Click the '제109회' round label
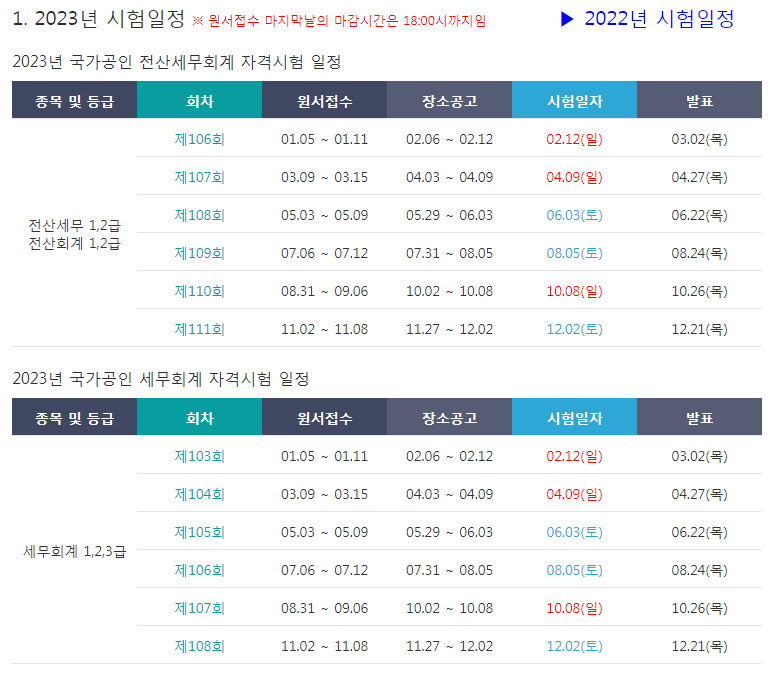This screenshot has height=680, width=782. coord(199,253)
